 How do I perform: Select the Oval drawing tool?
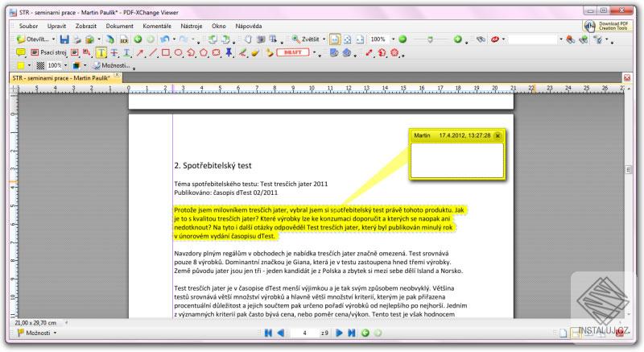click(178, 52)
